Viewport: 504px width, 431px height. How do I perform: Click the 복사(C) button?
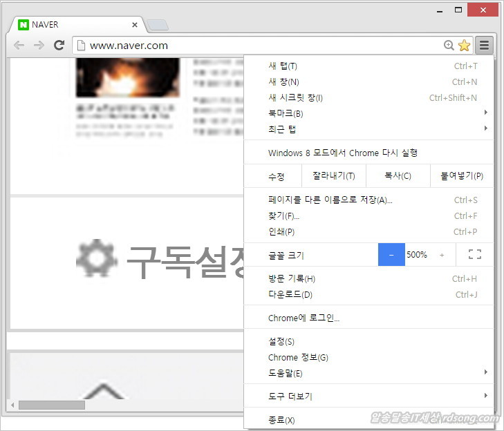tap(398, 176)
